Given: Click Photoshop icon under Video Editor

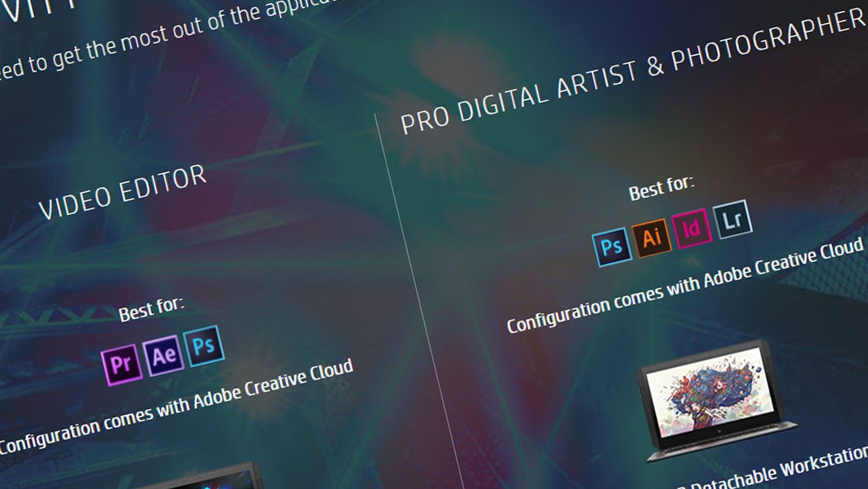Looking at the screenshot, I should pos(204,345).
